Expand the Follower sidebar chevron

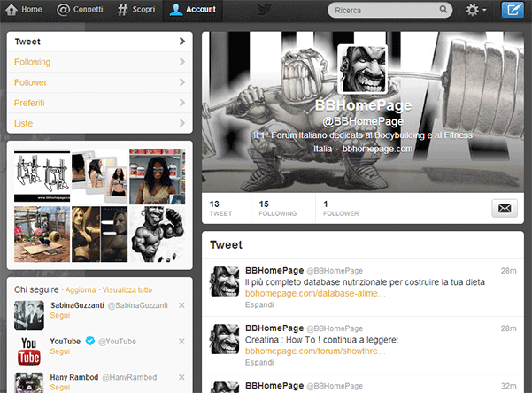click(x=182, y=82)
